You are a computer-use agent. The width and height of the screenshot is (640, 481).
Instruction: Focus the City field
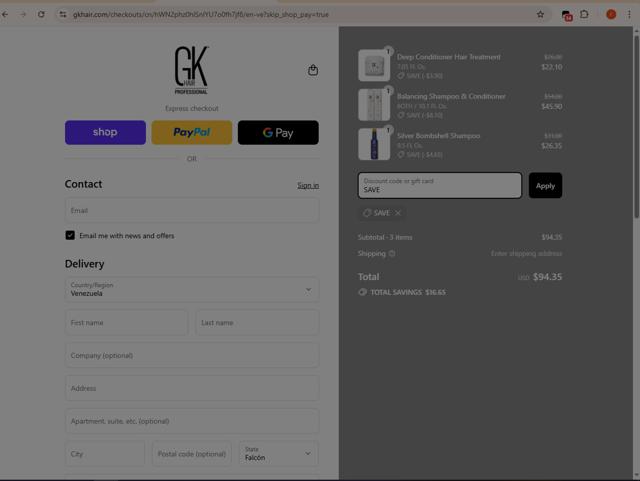(105, 454)
